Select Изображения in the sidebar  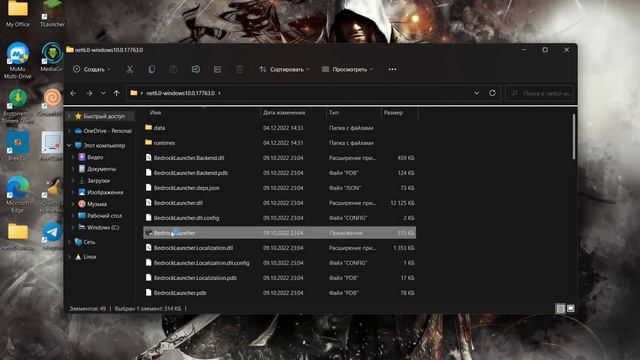point(105,192)
